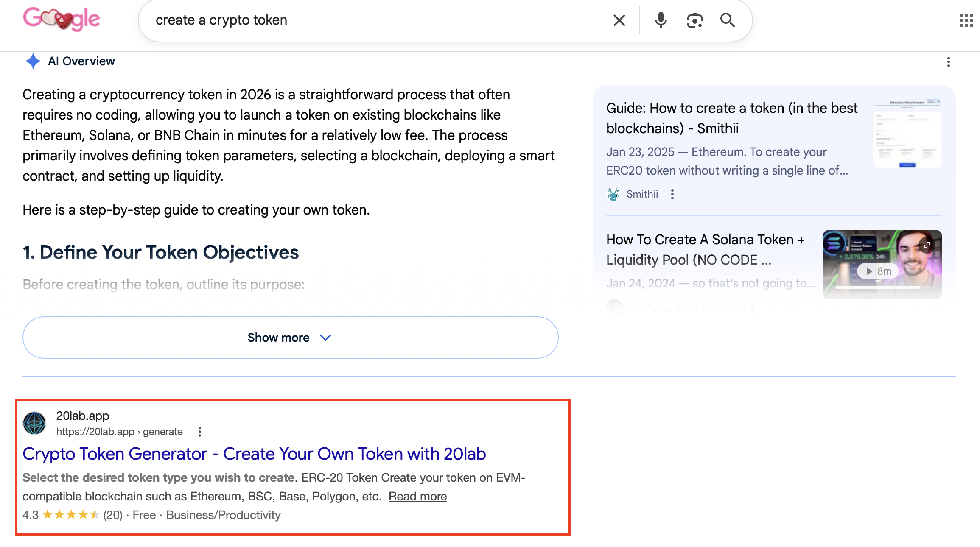This screenshot has width=980, height=547.
Task: Open Crypto Token Generator 20lab result title
Action: pos(254,454)
